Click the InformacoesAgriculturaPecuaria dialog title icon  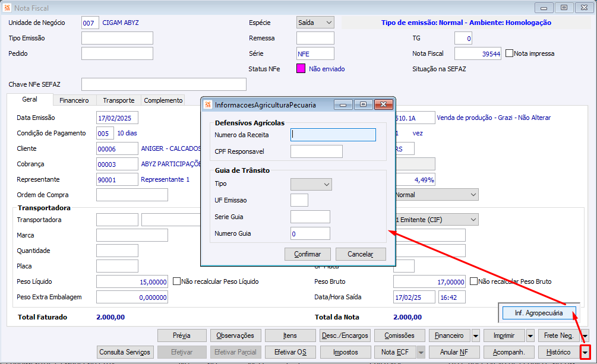point(208,105)
